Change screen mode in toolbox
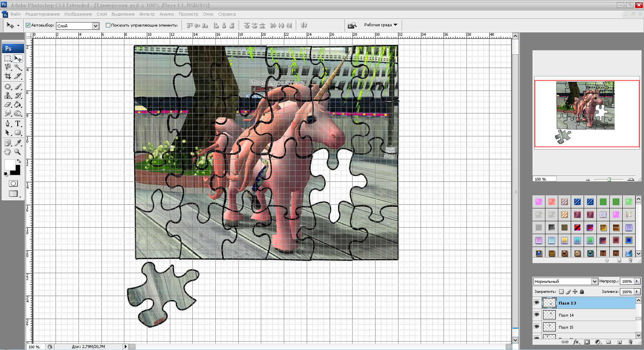 (13, 194)
